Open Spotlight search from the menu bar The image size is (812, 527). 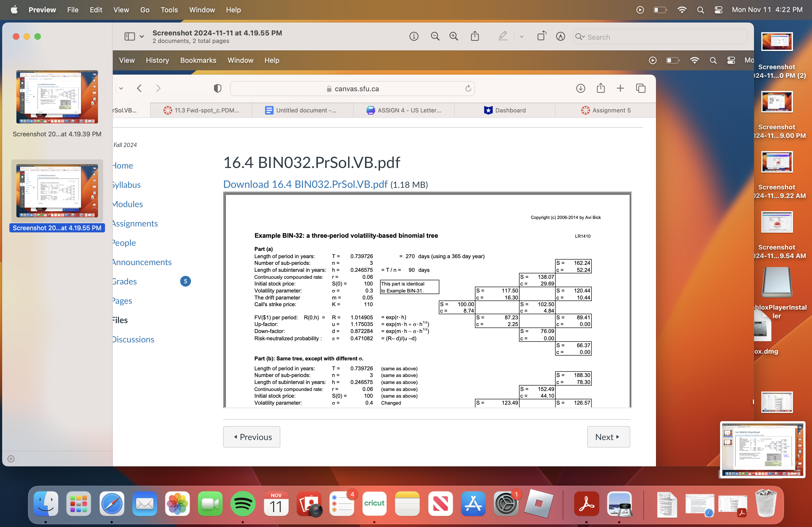(x=701, y=10)
